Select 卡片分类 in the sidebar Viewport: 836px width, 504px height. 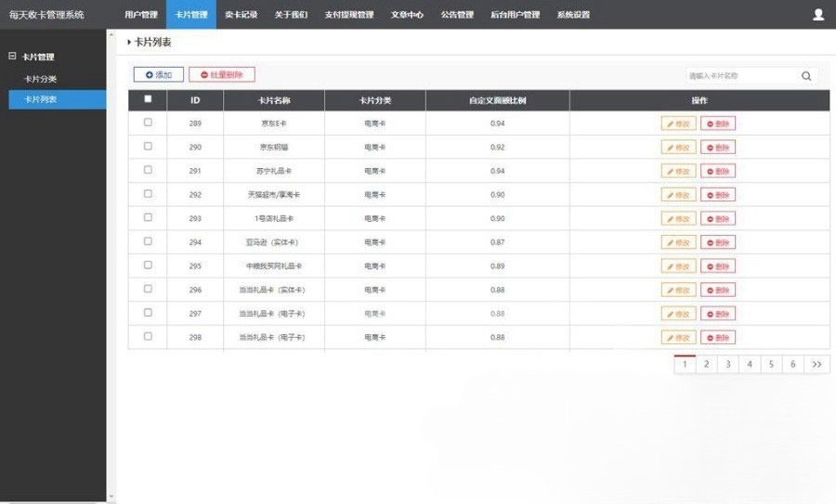(40, 79)
